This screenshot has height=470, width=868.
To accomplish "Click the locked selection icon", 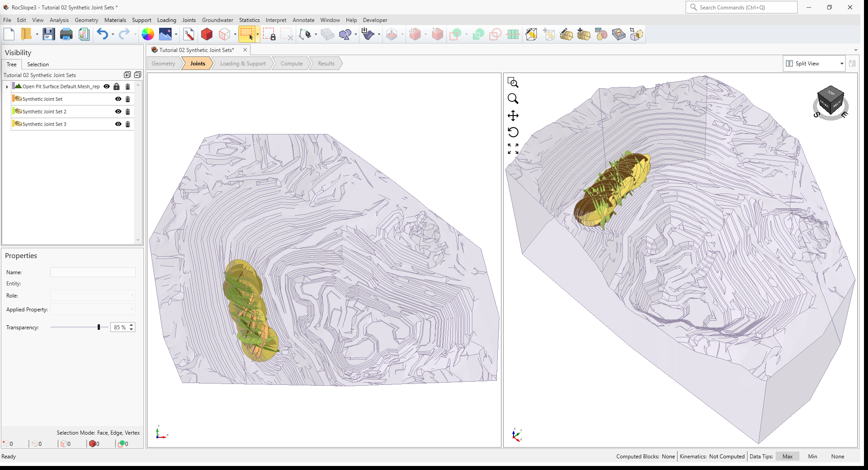I will 269,34.
